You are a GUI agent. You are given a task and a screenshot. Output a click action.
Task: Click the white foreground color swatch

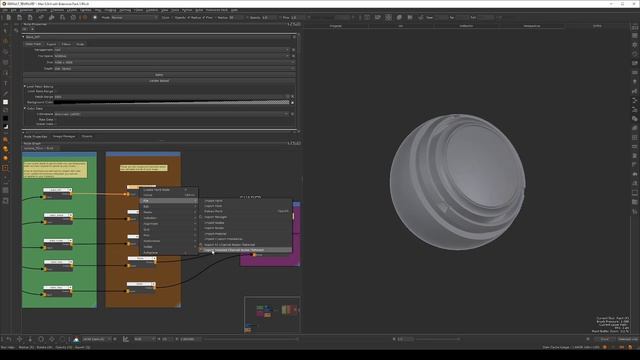pos(5,102)
